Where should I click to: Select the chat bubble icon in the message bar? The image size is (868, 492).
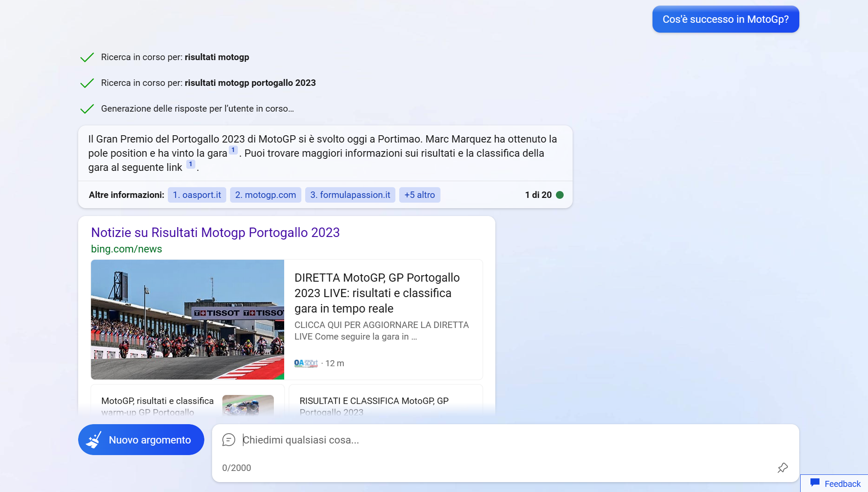[x=229, y=440]
